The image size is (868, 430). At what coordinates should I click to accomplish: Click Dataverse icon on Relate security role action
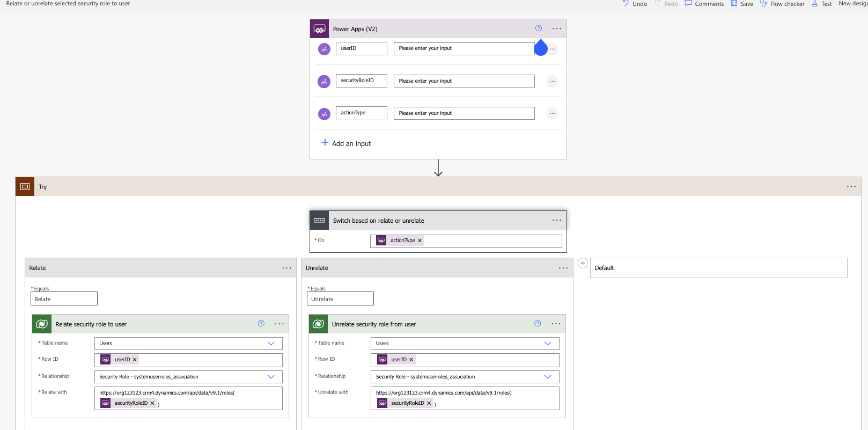click(x=42, y=324)
